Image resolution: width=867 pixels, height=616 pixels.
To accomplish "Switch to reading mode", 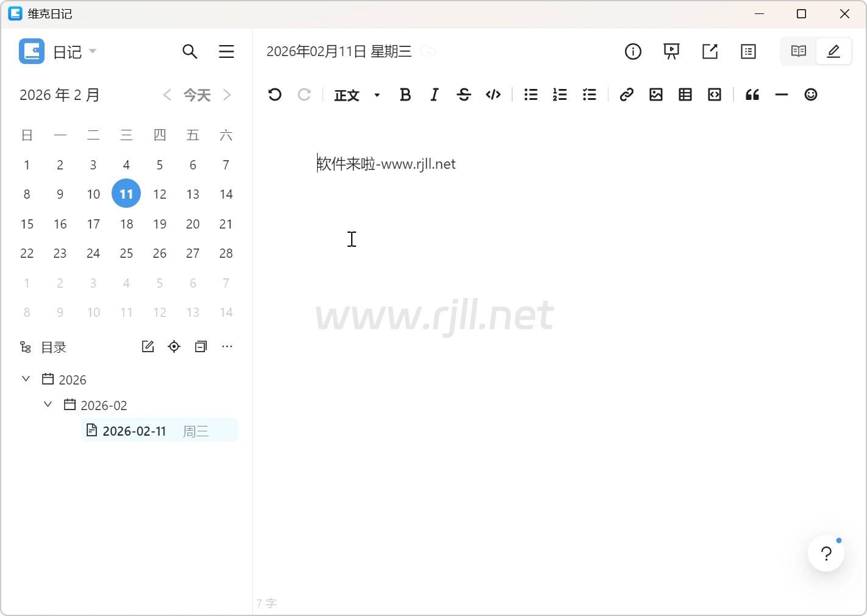I will 798,51.
